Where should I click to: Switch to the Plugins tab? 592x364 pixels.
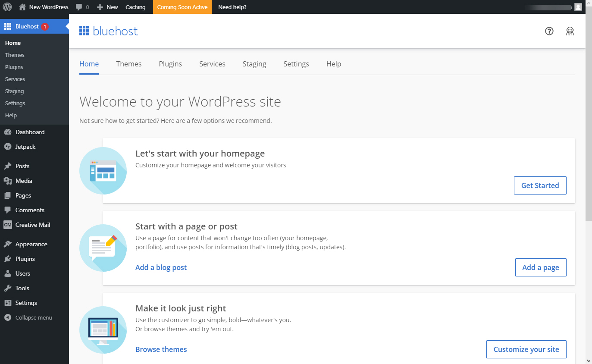[170, 64]
